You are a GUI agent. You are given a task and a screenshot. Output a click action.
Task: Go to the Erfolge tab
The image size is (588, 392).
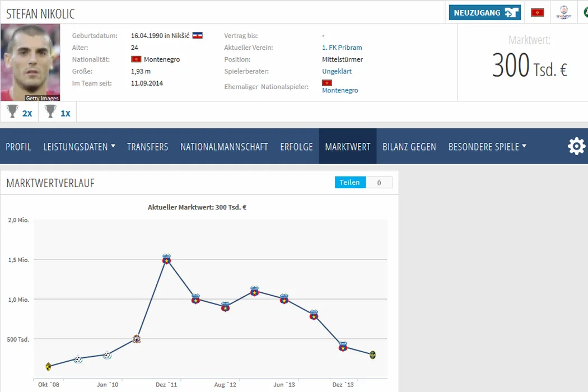pos(296,147)
